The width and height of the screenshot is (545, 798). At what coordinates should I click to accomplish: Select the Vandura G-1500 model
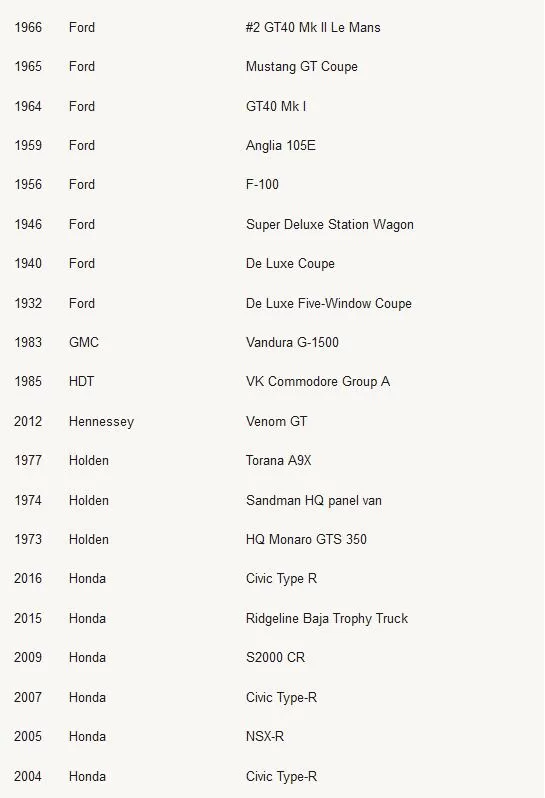click(x=292, y=343)
